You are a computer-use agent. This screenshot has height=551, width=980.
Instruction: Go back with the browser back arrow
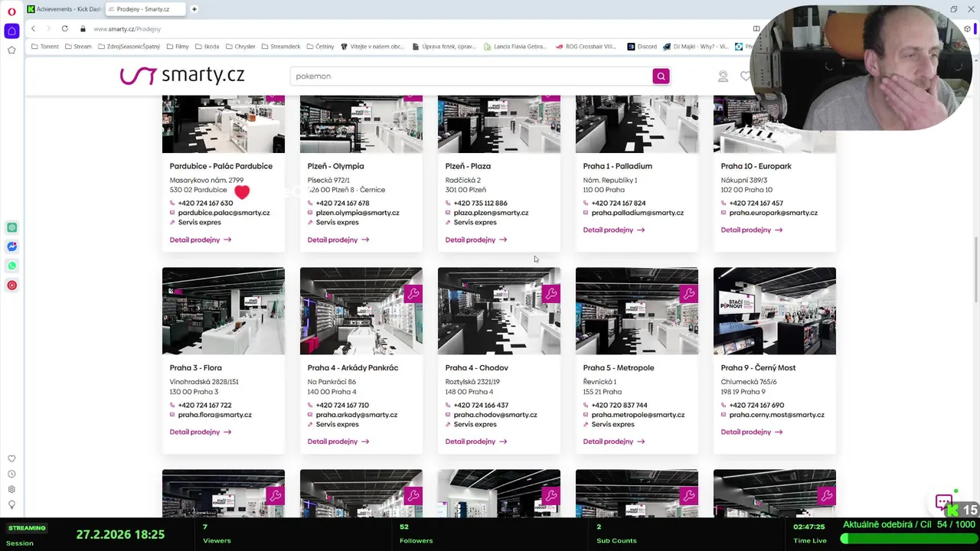pos(33,28)
